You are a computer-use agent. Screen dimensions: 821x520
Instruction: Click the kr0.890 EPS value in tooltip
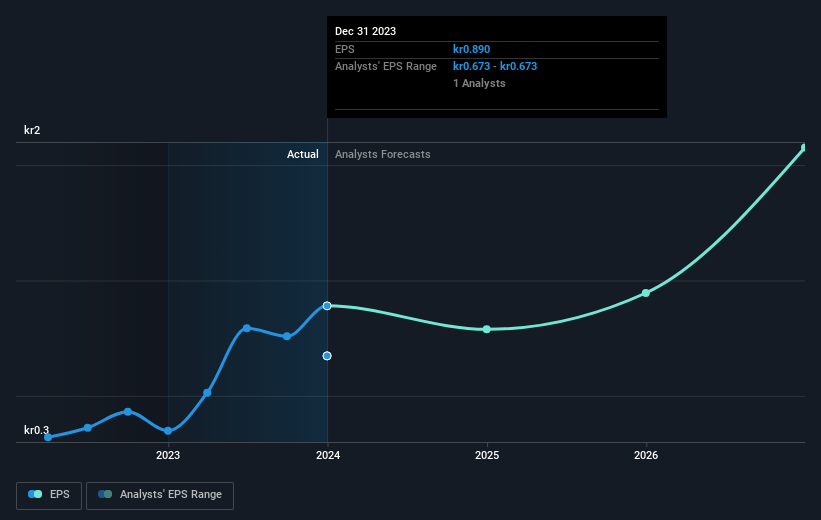tap(471, 49)
